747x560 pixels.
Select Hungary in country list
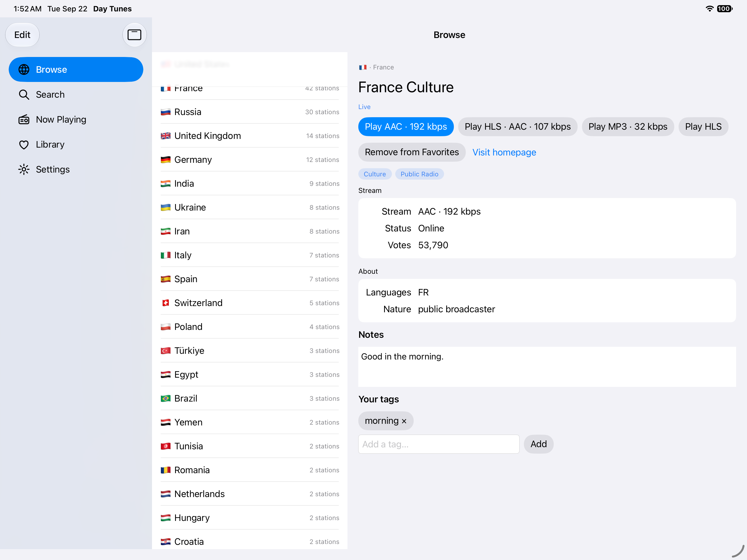point(249,518)
